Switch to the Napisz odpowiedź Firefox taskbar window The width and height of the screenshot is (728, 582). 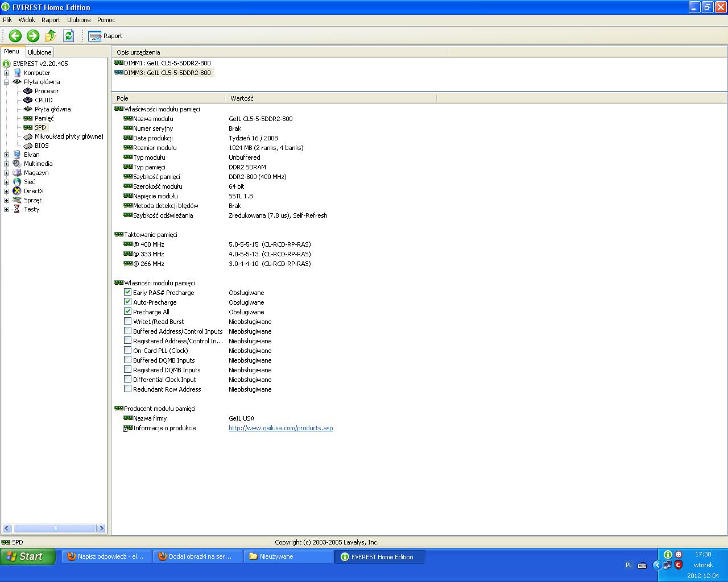tap(106, 556)
